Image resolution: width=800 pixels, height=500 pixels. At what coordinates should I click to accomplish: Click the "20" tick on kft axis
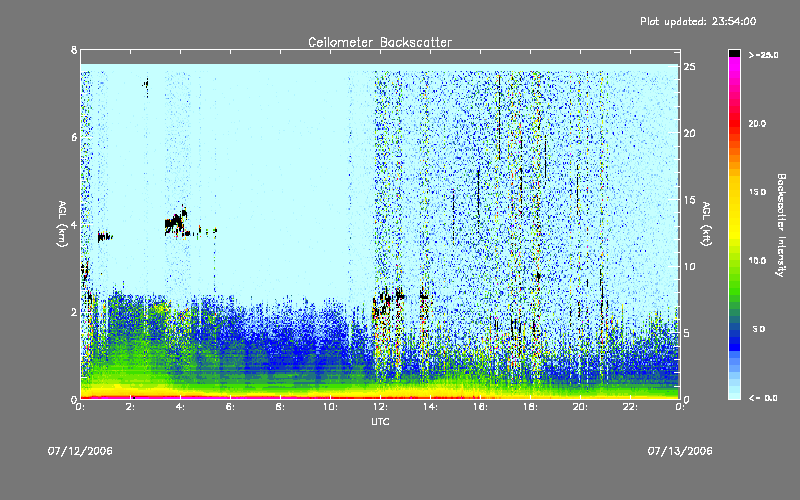(x=690, y=133)
